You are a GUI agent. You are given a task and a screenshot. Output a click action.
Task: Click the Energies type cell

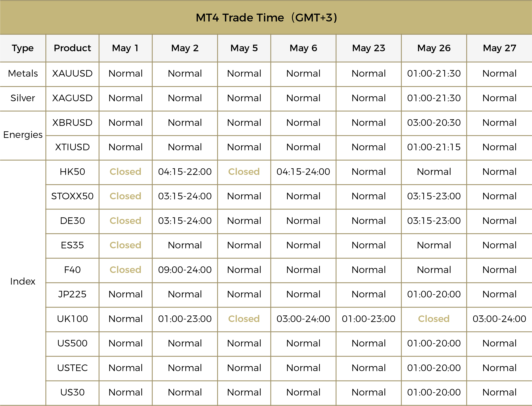click(x=23, y=135)
